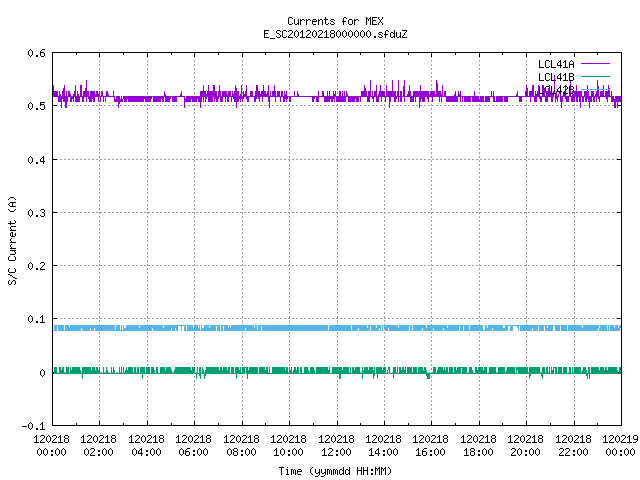The width and height of the screenshot is (640, 480).
Task: Click the x-axis tick 120218 02:00
Action: point(98,445)
